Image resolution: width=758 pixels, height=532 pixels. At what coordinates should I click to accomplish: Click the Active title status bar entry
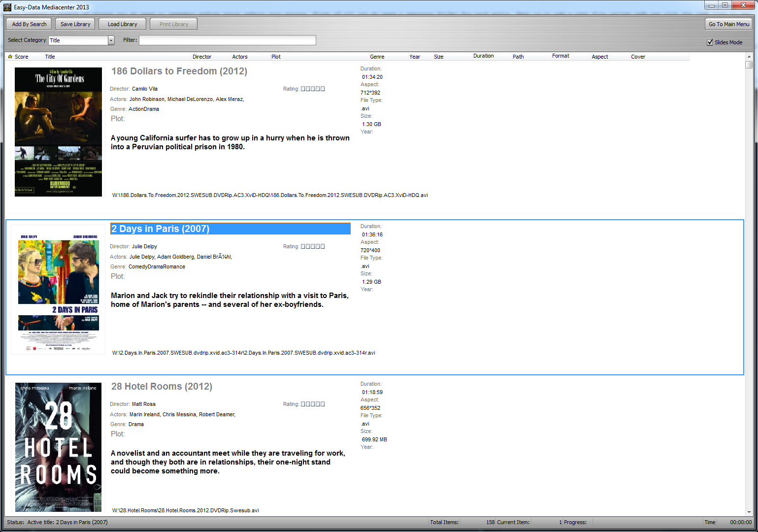point(67,522)
